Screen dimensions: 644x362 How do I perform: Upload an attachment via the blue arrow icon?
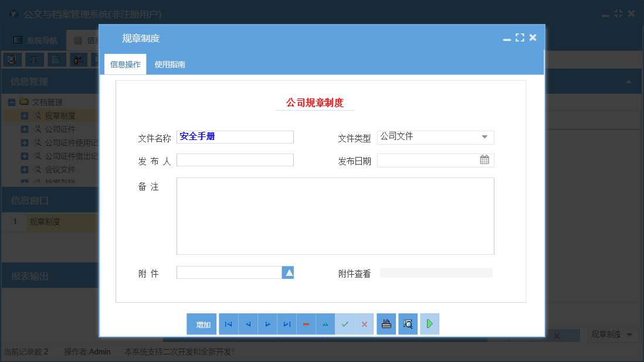click(288, 272)
